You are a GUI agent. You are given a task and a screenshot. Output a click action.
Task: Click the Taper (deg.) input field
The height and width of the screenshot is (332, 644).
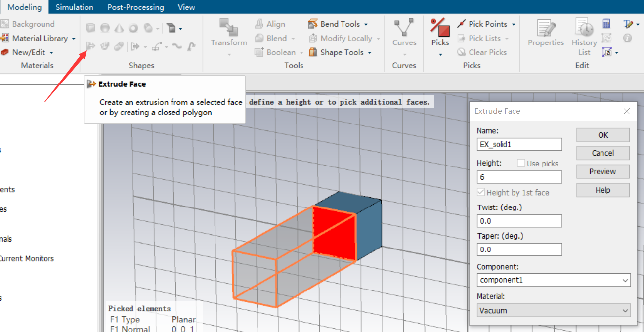coord(519,249)
